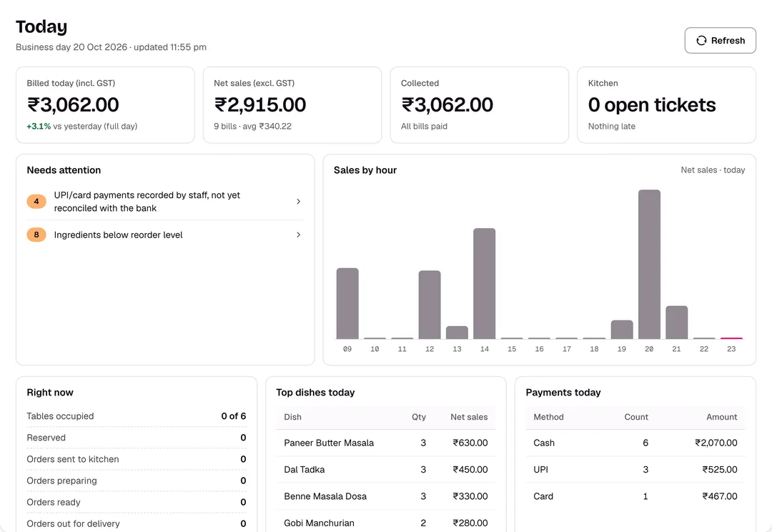This screenshot has width=772, height=532.
Task: Select the Cash payment row
Action: [x=635, y=443]
